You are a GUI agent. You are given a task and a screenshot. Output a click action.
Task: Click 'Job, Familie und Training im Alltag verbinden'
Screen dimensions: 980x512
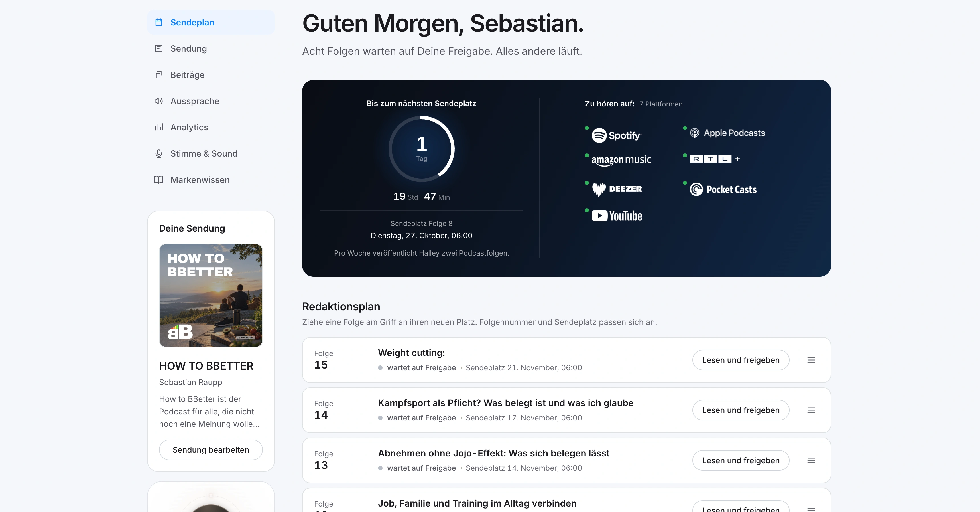pyautogui.click(x=477, y=504)
